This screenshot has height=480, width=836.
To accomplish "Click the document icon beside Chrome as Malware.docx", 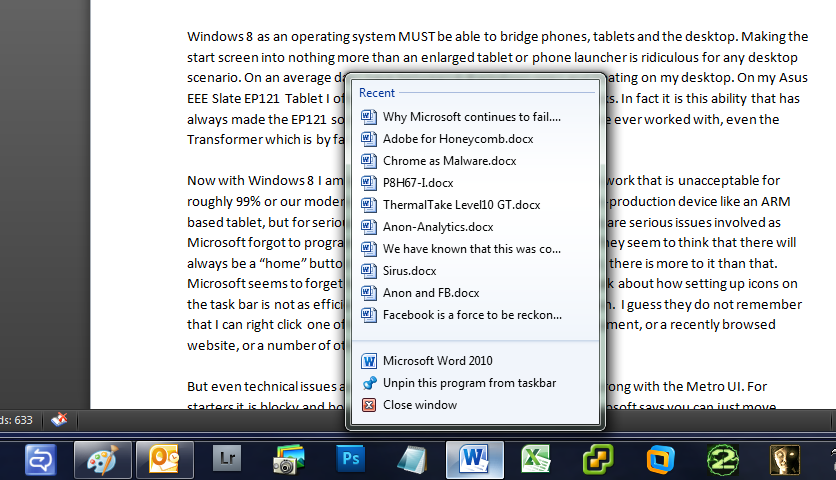I will pyautogui.click(x=369, y=161).
